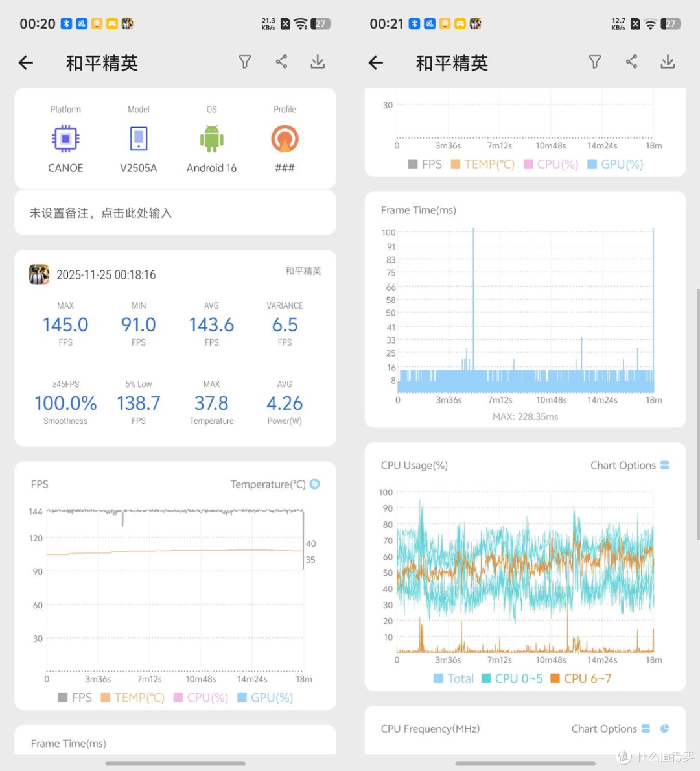Tap the session timestamp 2025-11-25 00:18:16
This screenshot has height=771, width=700.
tap(106, 274)
